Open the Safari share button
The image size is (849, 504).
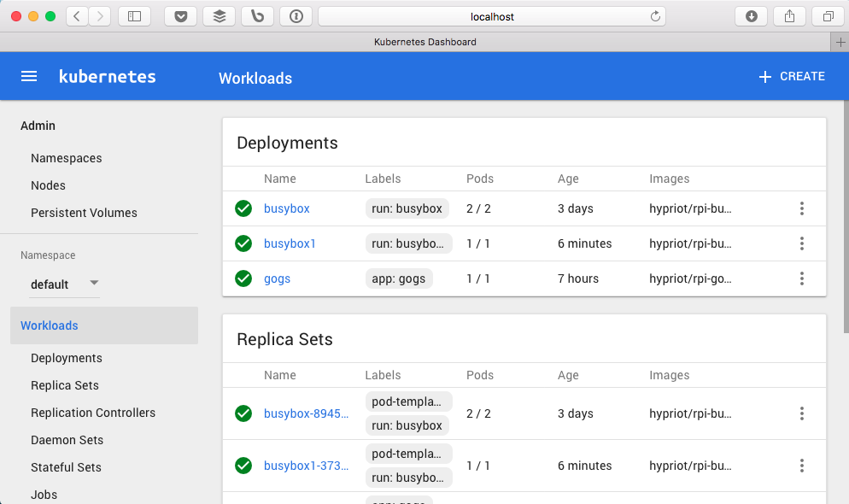789,16
